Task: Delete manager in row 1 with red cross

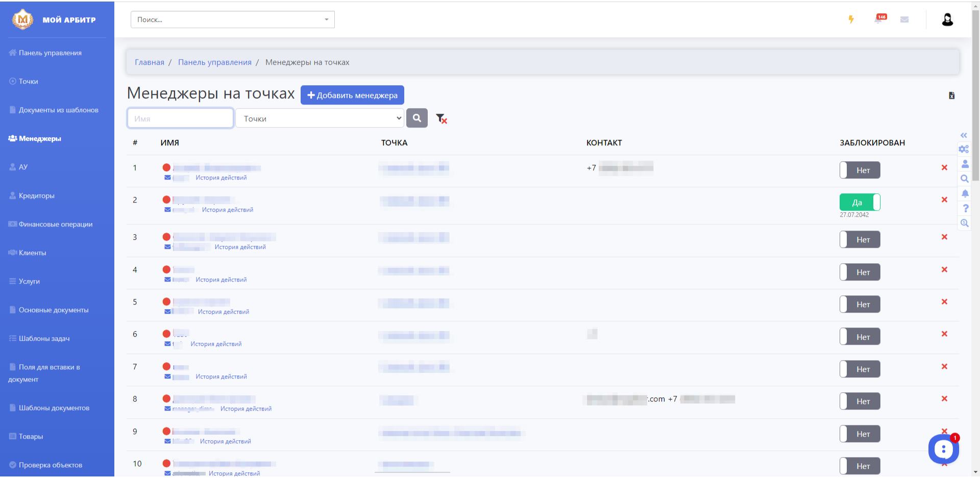Action: (x=944, y=167)
